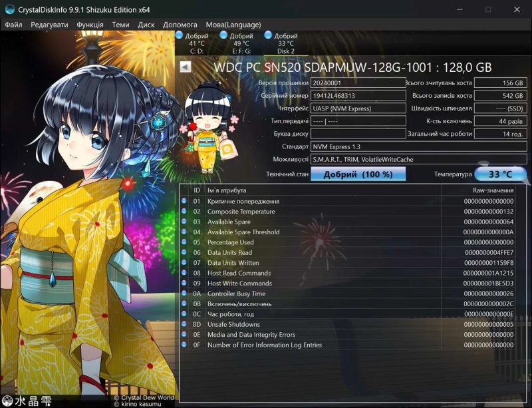
Task: Click the serial number field 19412L468313
Action: click(358, 96)
